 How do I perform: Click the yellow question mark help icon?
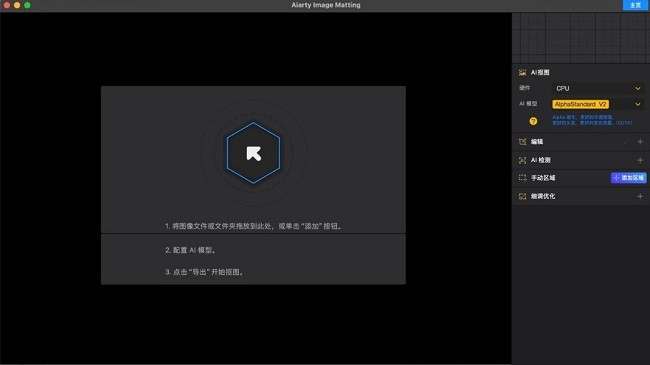[533, 121]
